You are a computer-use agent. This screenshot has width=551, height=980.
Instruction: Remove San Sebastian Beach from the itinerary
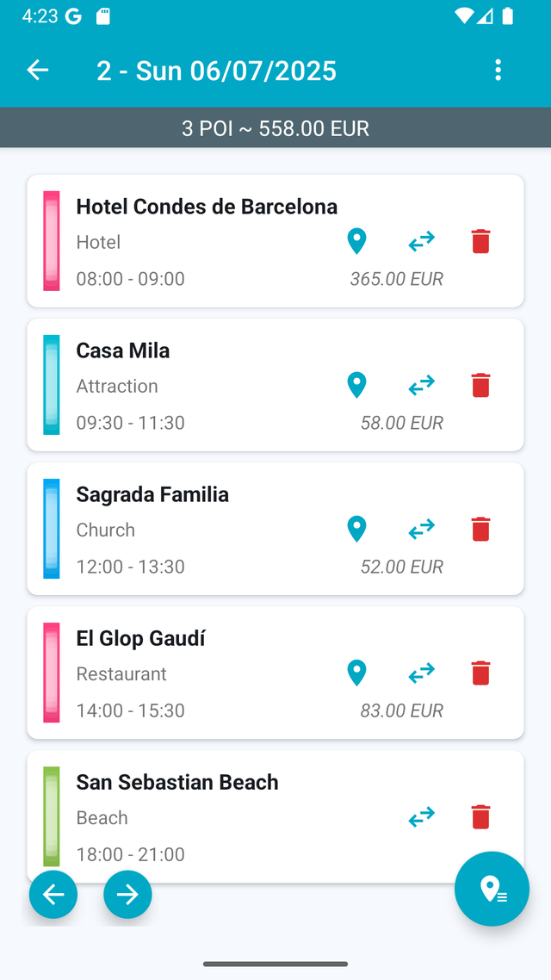[480, 816]
